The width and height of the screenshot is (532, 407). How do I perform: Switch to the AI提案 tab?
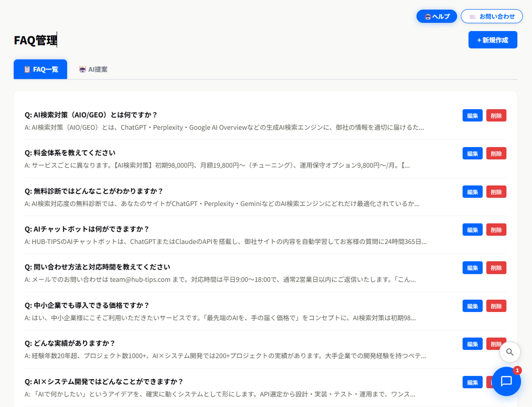[x=93, y=69]
